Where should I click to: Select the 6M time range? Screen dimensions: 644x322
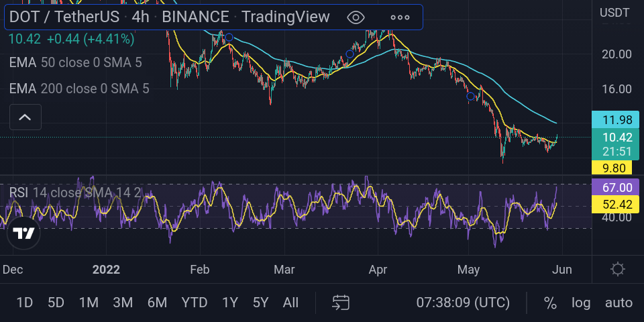157,303
